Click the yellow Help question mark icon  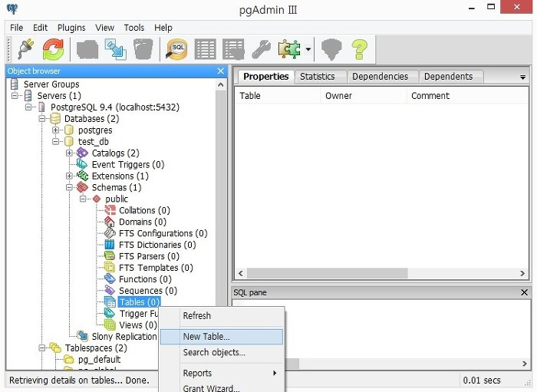(x=359, y=49)
